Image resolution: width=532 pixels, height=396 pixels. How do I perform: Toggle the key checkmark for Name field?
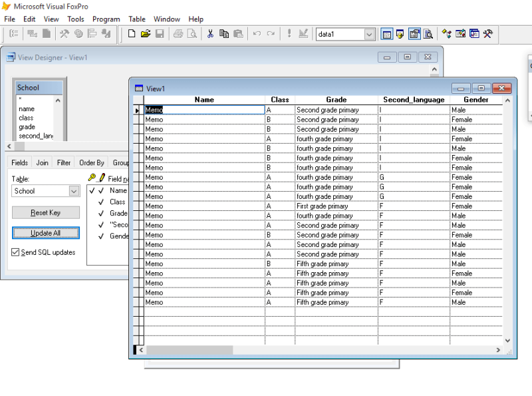[x=92, y=190]
